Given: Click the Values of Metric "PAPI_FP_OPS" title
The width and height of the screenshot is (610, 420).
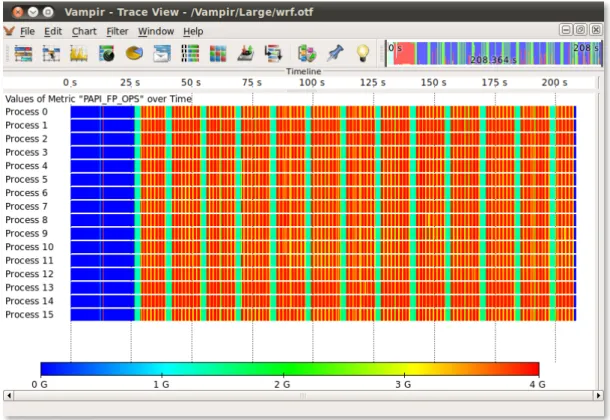Looking at the screenshot, I should pyautogui.click(x=98, y=99).
